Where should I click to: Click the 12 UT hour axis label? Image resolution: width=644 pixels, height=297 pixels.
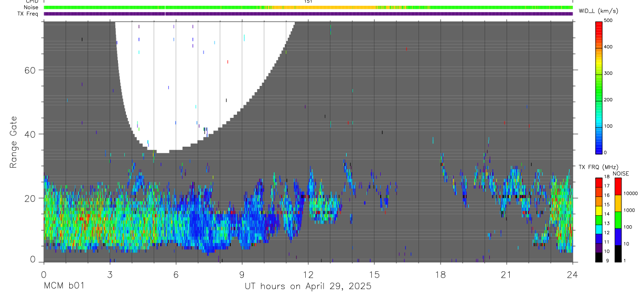pyautogui.click(x=308, y=274)
